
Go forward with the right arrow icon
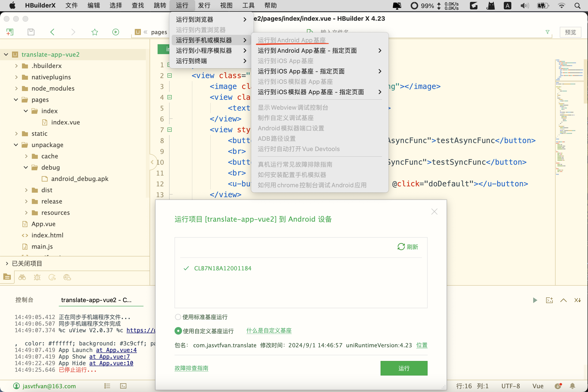[73, 32]
